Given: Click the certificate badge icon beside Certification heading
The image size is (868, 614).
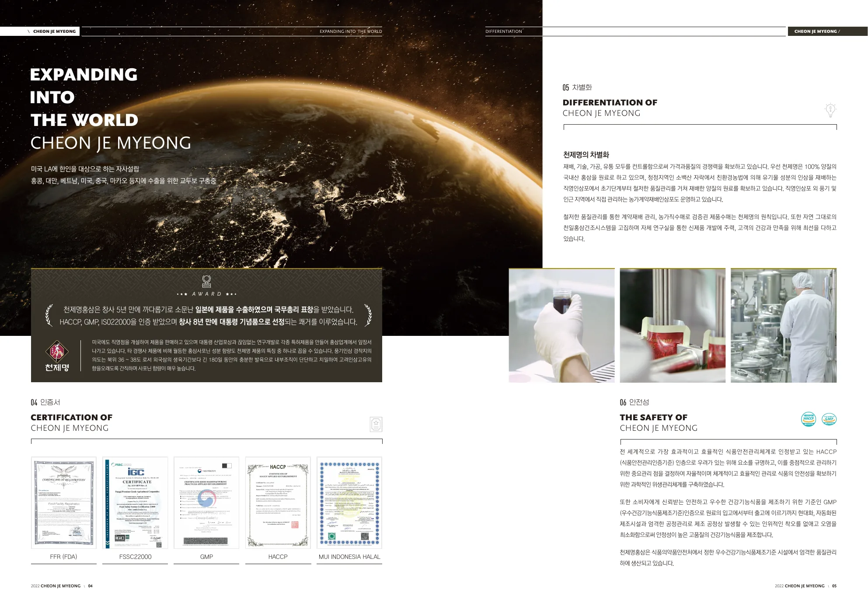Looking at the screenshot, I should (376, 424).
